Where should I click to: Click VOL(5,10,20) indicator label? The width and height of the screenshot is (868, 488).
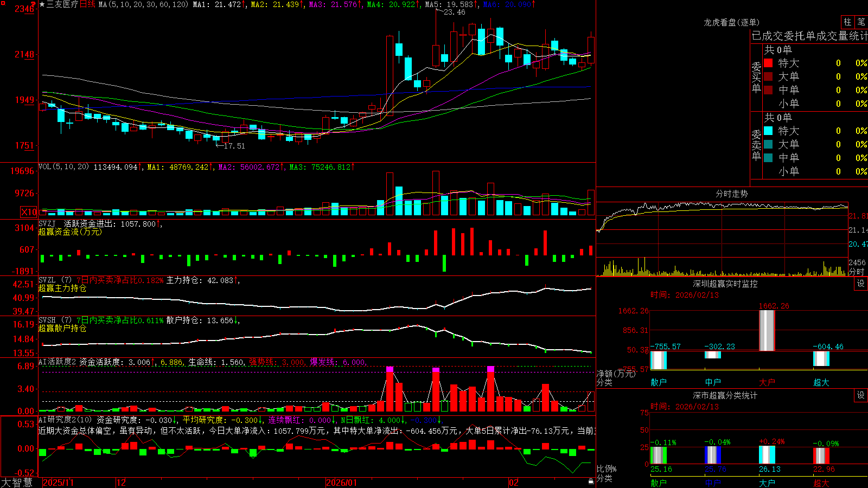click(x=63, y=166)
